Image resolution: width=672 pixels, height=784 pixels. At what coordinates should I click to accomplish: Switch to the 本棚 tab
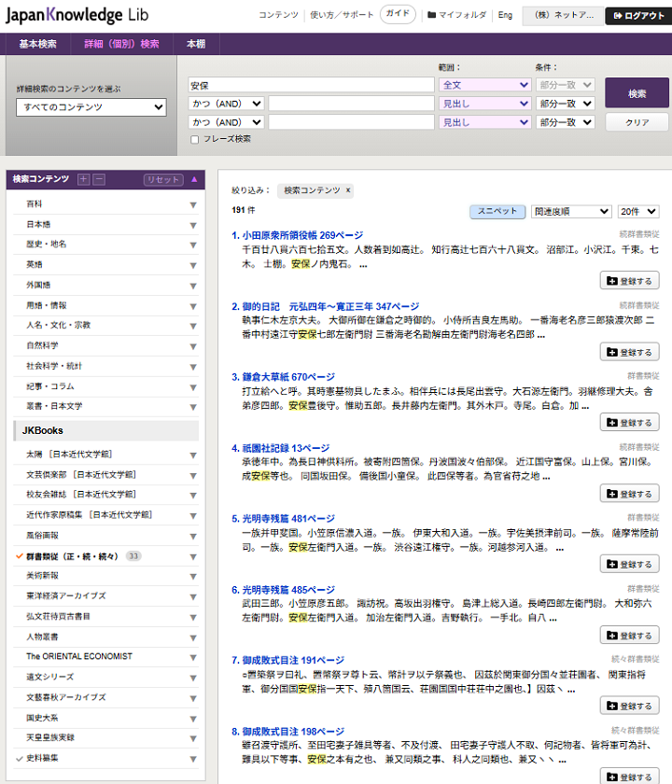tap(196, 44)
